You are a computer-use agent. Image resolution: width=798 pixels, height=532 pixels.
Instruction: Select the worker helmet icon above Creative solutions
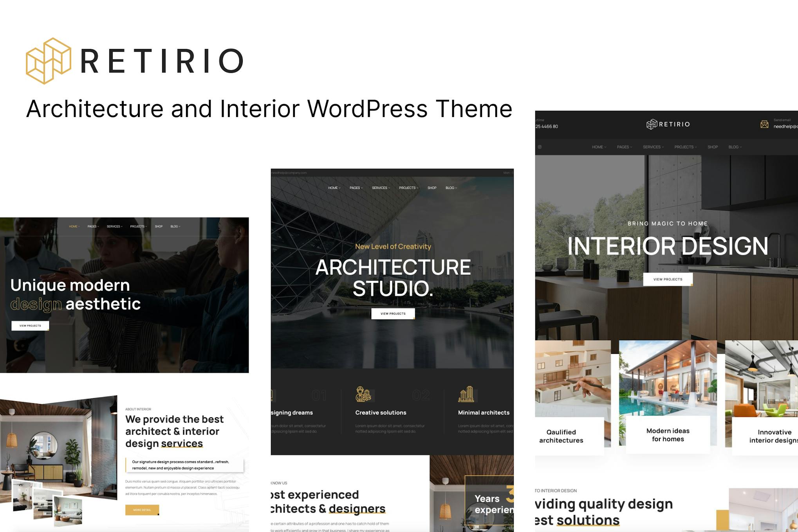coord(364,394)
